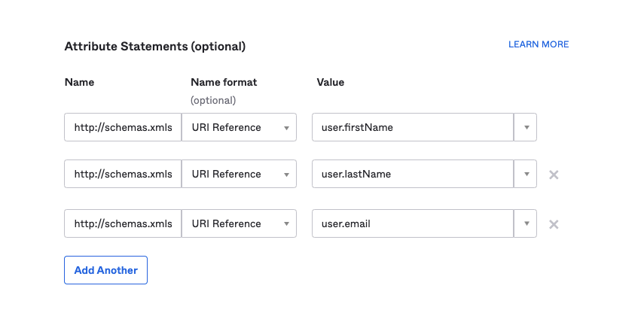Click into the user.email value field
644x325 pixels.
[x=413, y=223]
